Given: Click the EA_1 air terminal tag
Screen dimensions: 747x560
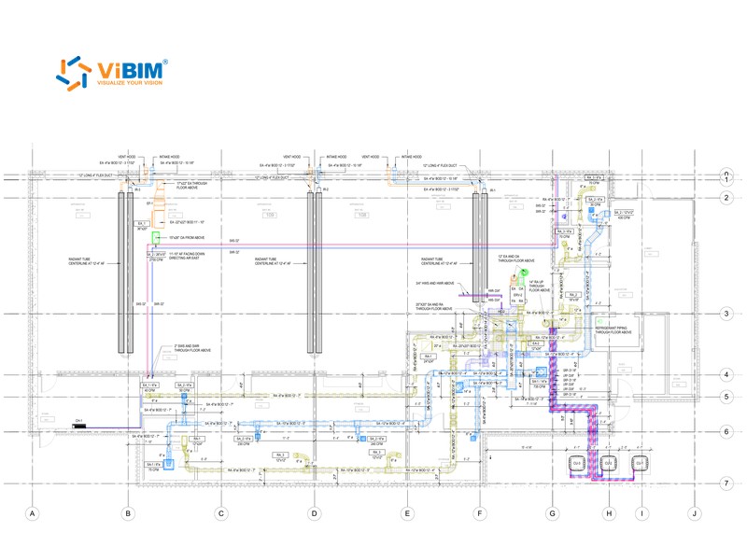Looking at the screenshot, I should pos(142,226).
